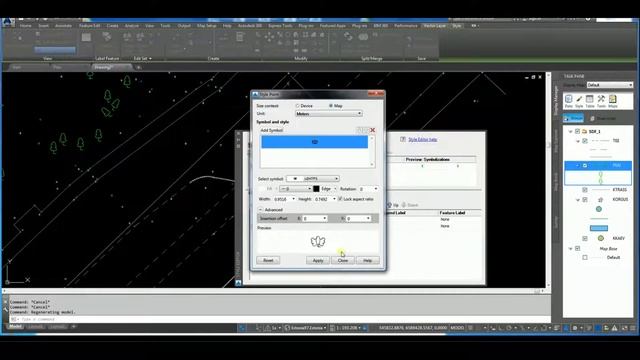
Task: Collapse the Map Base tree group
Action: tap(570, 248)
